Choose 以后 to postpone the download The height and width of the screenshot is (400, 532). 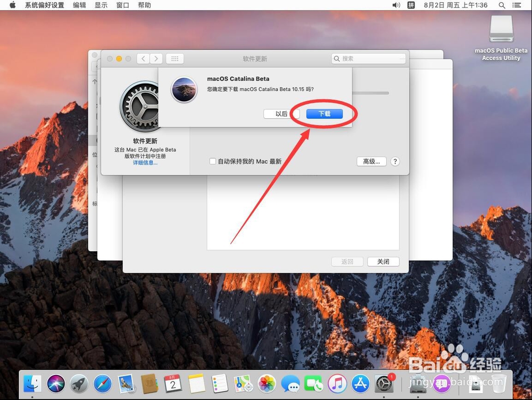pyautogui.click(x=281, y=114)
